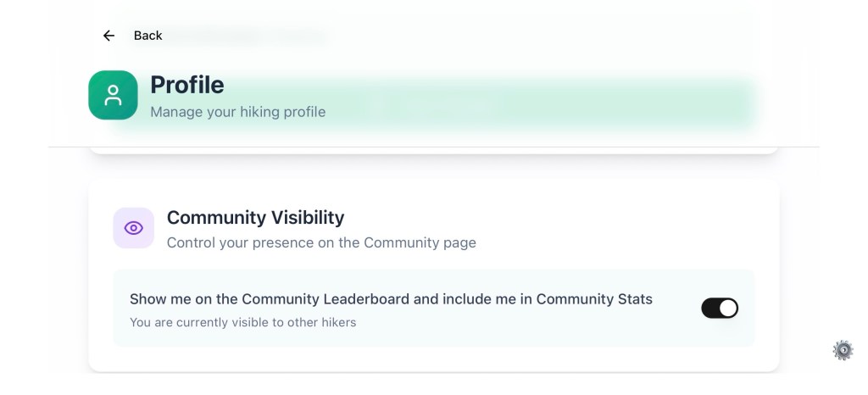Click the "Manage your hiking profile" subtitle
The image size is (868, 395).
coord(237,112)
